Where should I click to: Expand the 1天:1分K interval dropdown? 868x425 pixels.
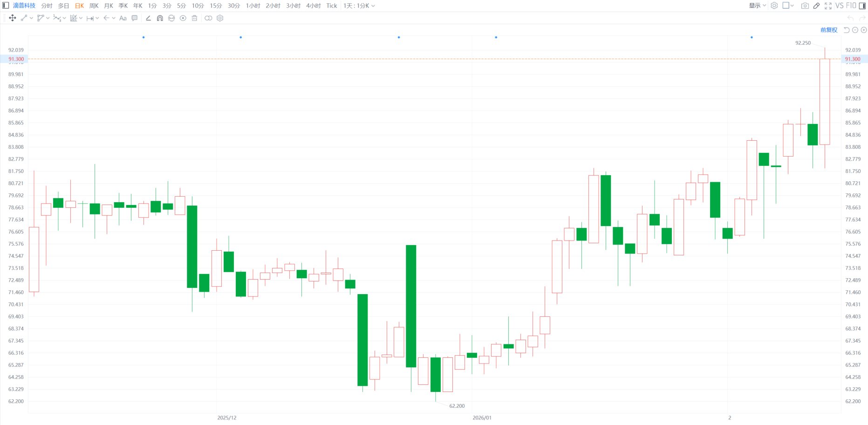(359, 6)
